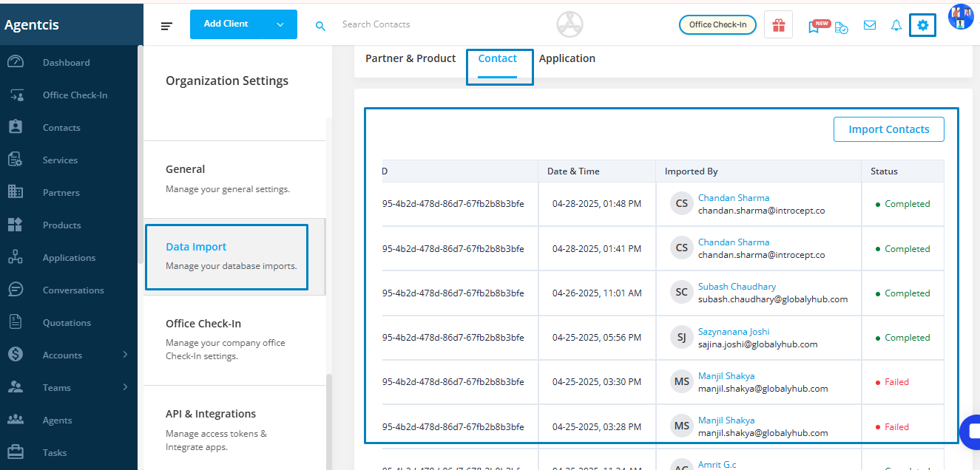Open Applications in the sidebar
The image size is (980, 470).
point(69,258)
